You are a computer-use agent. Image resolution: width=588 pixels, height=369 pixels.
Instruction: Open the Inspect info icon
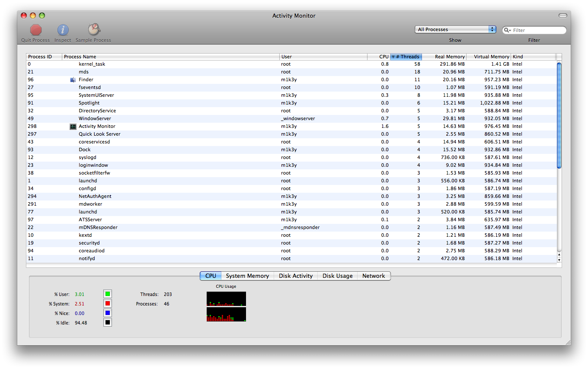pos(63,30)
